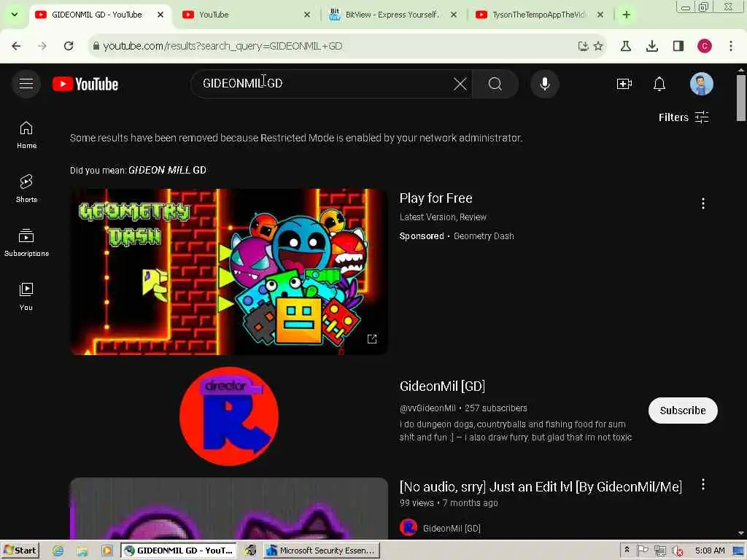Open the Create video icon
Screen dimensions: 747x560
click(624, 85)
